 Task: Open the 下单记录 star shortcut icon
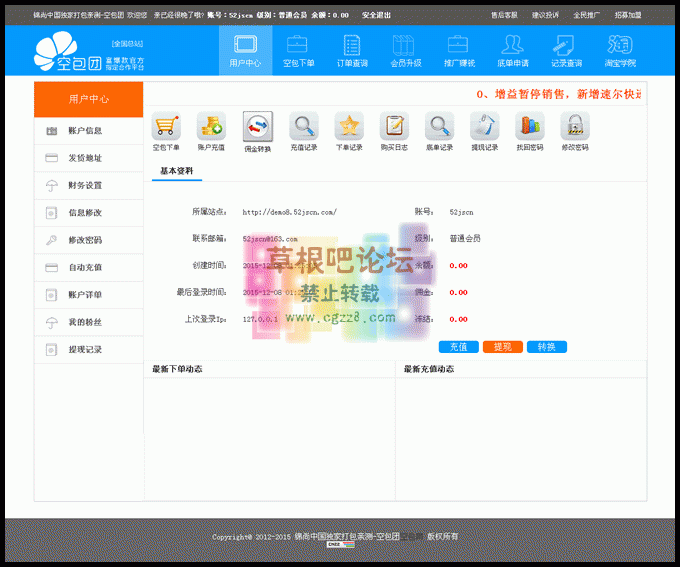pyautogui.click(x=349, y=126)
